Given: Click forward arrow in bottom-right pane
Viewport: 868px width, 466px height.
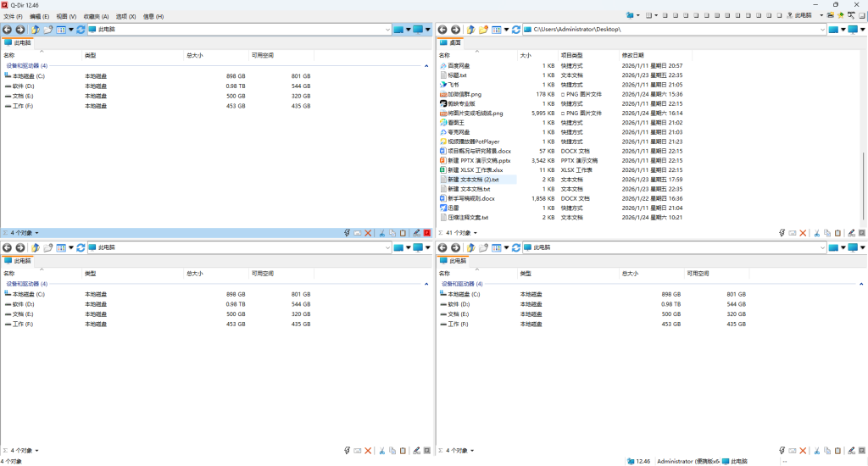Looking at the screenshot, I should click(455, 247).
